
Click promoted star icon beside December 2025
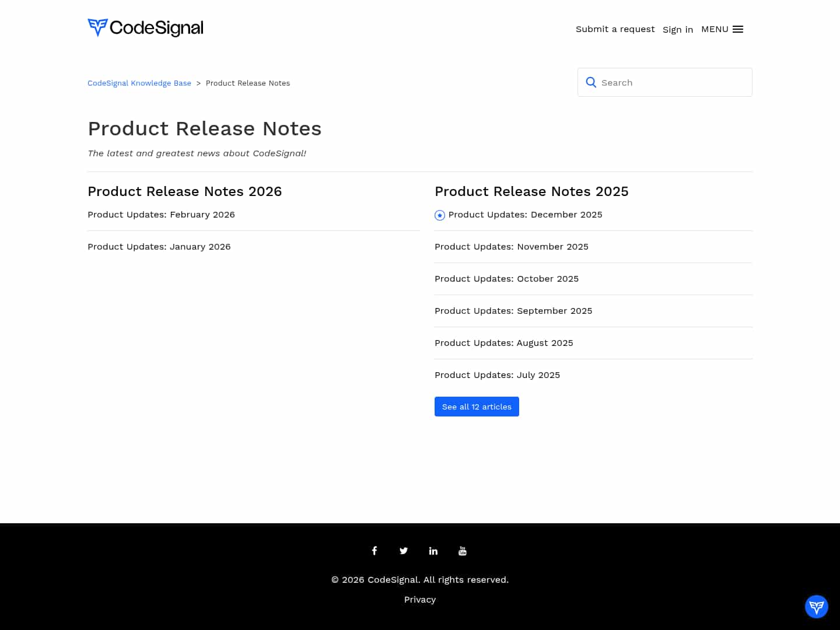tap(440, 215)
